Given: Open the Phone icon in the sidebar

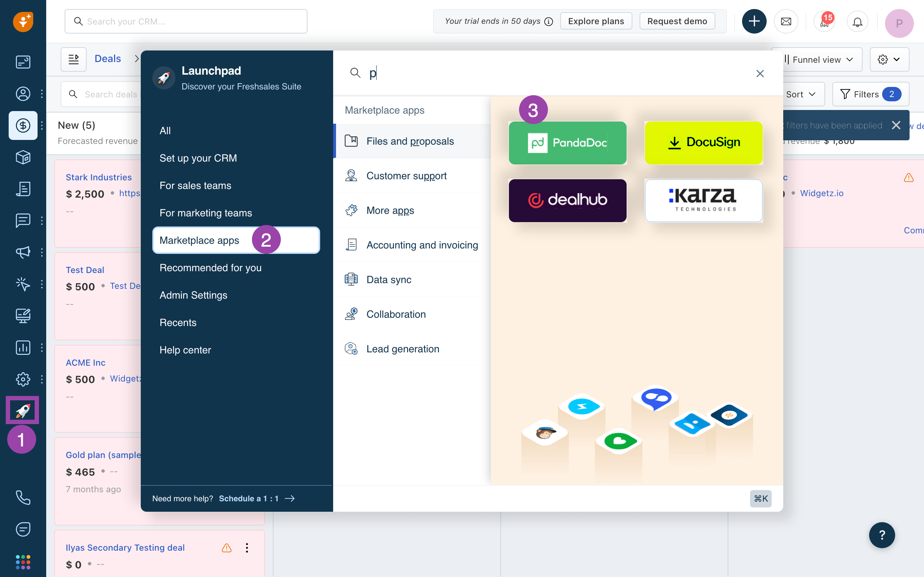Looking at the screenshot, I should click(22, 497).
